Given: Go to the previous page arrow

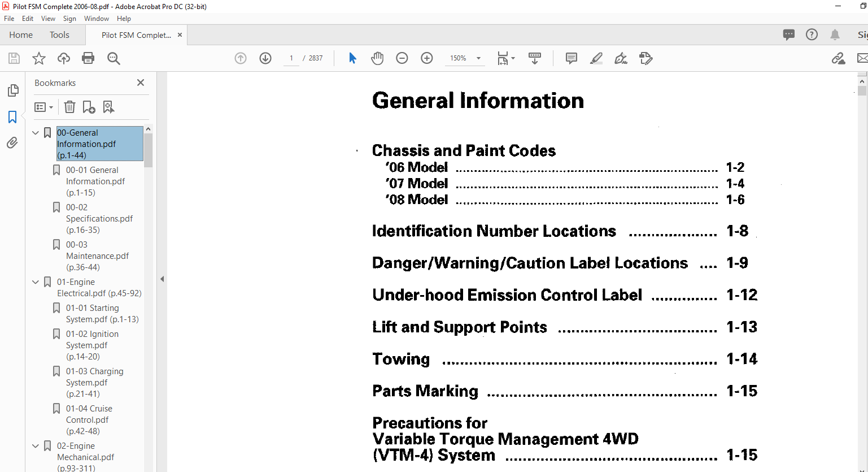Looking at the screenshot, I should 241,58.
